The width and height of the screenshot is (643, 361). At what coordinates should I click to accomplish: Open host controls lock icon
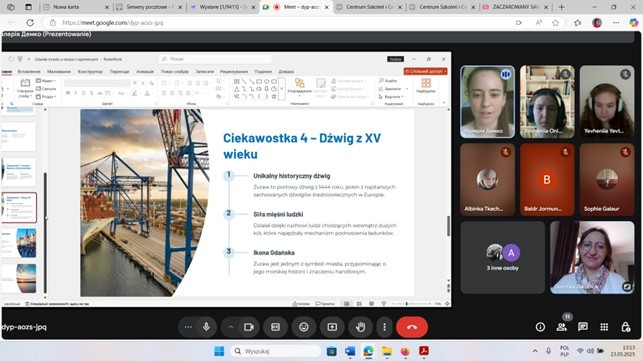625,327
